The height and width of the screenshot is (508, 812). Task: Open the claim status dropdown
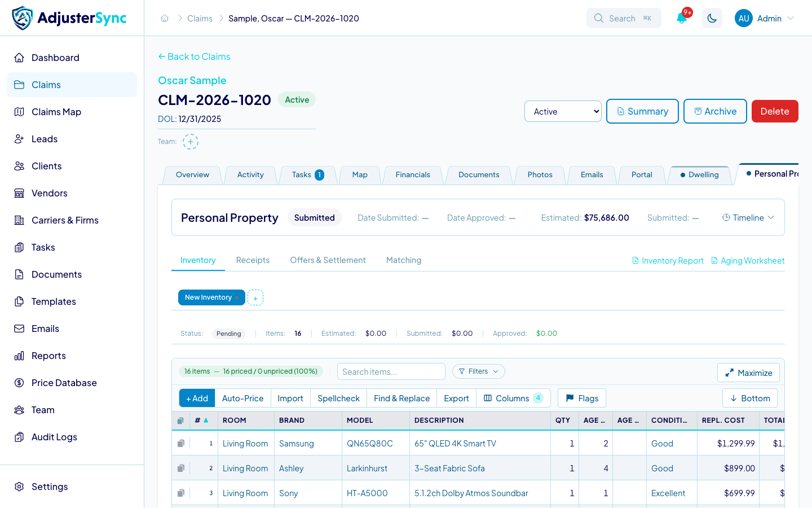click(x=563, y=111)
